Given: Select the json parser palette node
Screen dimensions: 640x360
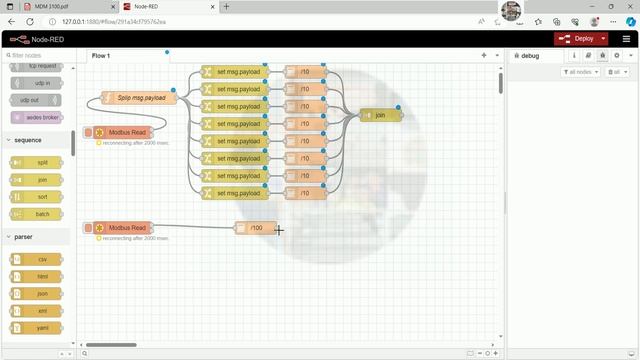Looking at the screenshot, I should tap(36, 294).
